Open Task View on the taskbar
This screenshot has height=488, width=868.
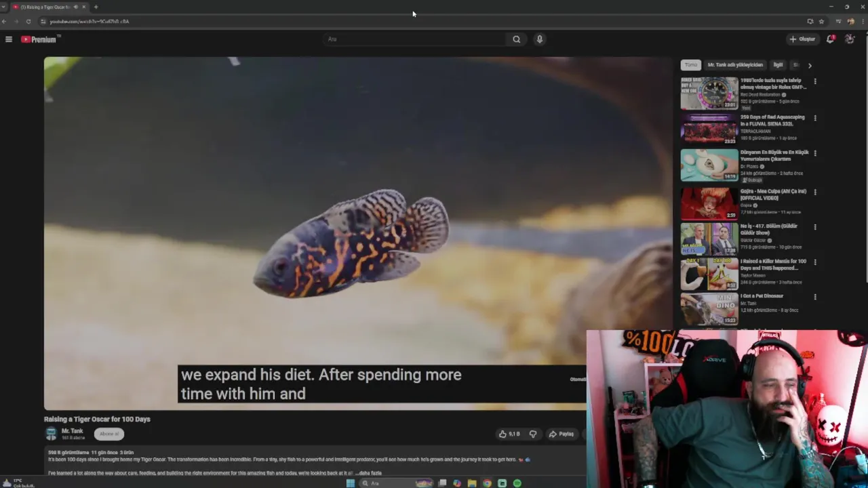pos(442,483)
